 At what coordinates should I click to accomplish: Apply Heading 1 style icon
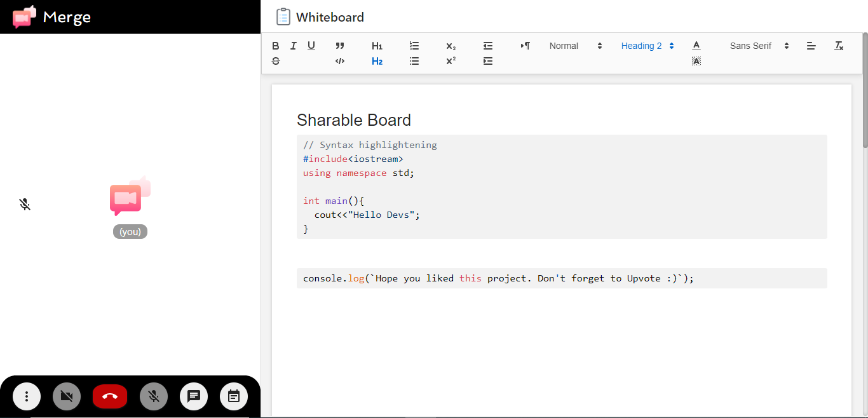point(377,46)
